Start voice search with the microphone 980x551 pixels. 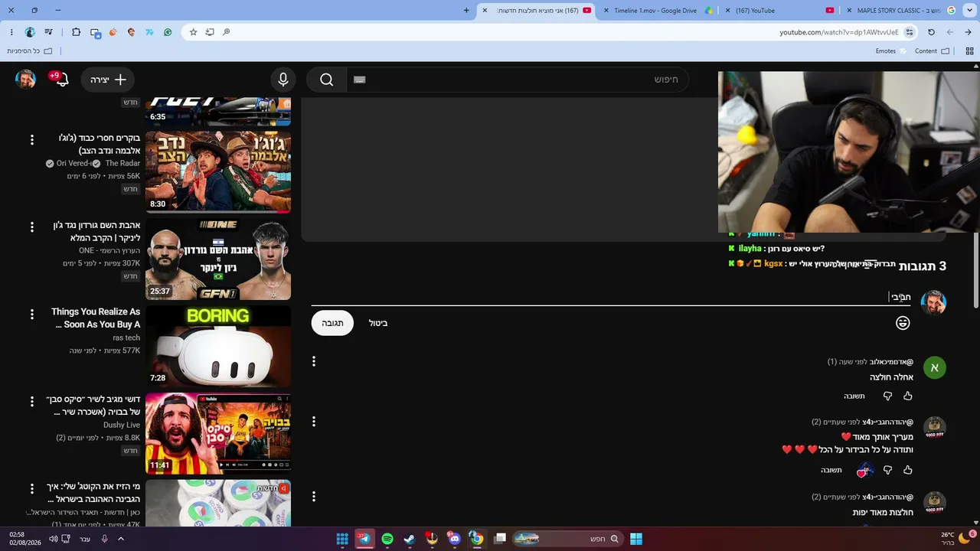tap(283, 80)
